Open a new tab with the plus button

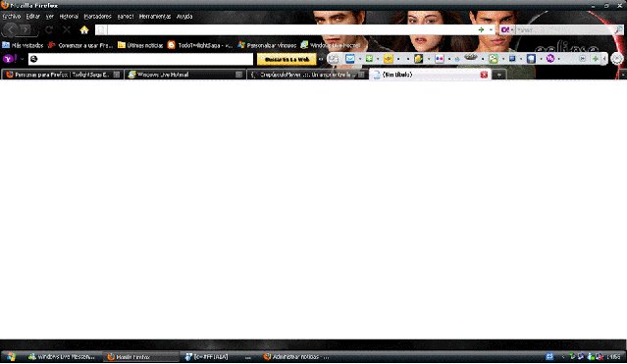[x=498, y=75]
